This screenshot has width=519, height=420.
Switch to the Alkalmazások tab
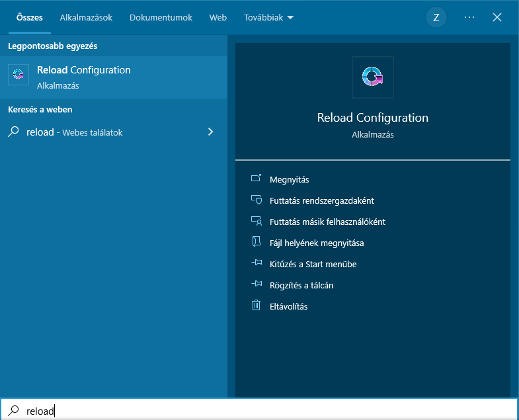86,18
